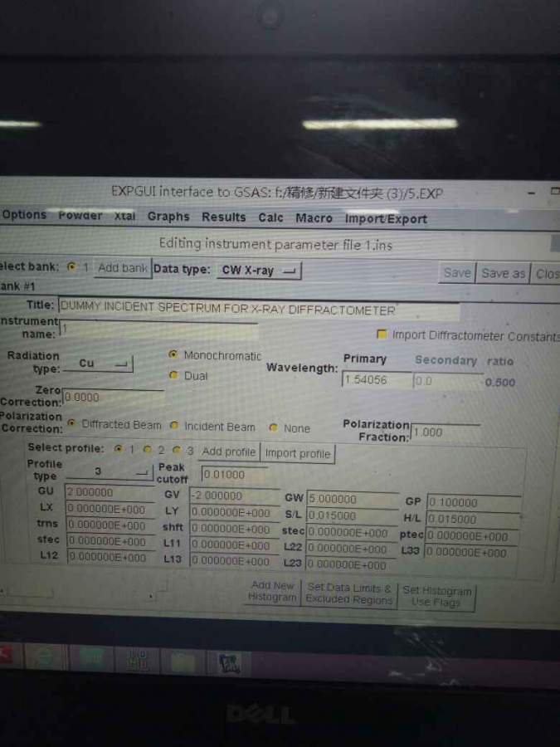Viewport: 560px width, 747px height.
Task: Select profile 3 radio button
Action: pyautogui.click(x=177, y=449)
